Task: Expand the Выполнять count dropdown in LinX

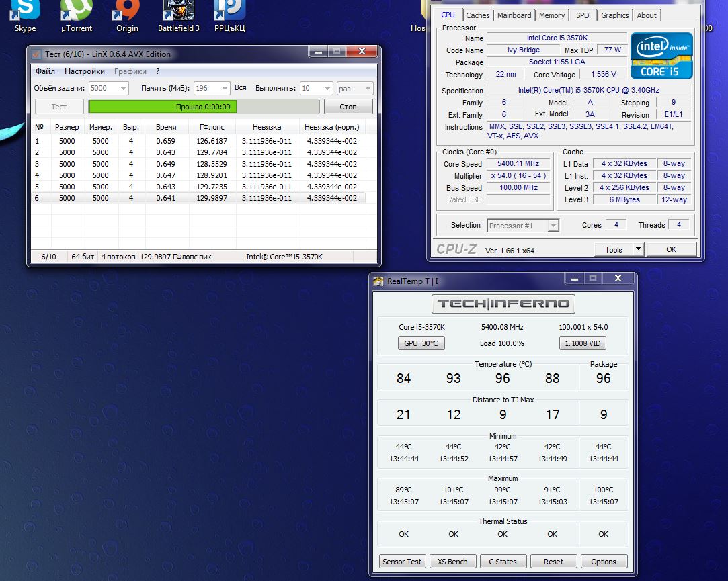Action: (328, 88)
